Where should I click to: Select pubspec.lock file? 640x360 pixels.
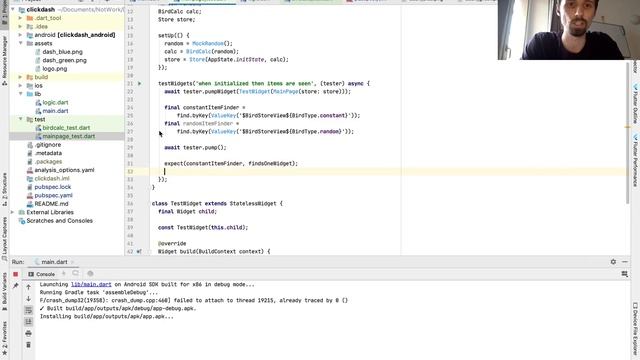tap(53, 187)
